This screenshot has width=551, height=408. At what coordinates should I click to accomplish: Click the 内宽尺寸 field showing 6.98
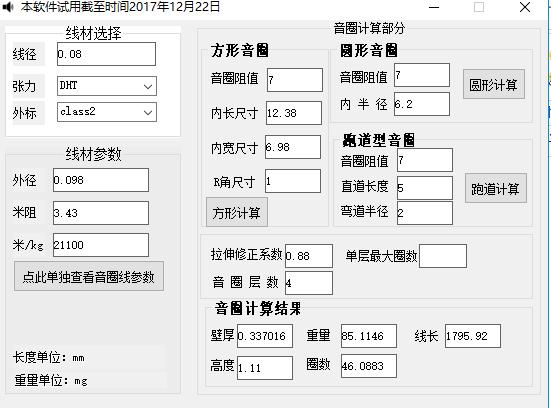(x=293, y=147)
